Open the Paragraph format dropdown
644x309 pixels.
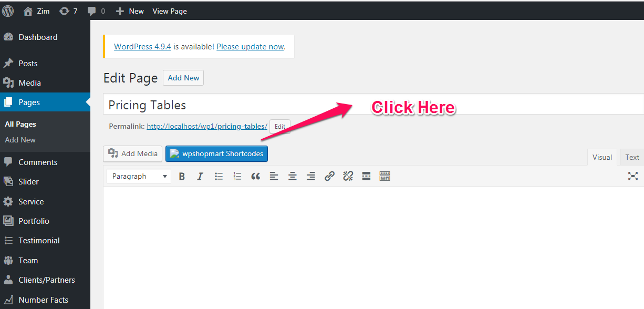139,176
